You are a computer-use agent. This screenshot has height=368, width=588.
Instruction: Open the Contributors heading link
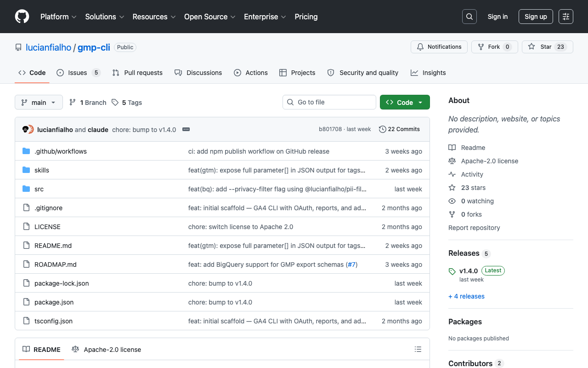(x=476, y=363)
